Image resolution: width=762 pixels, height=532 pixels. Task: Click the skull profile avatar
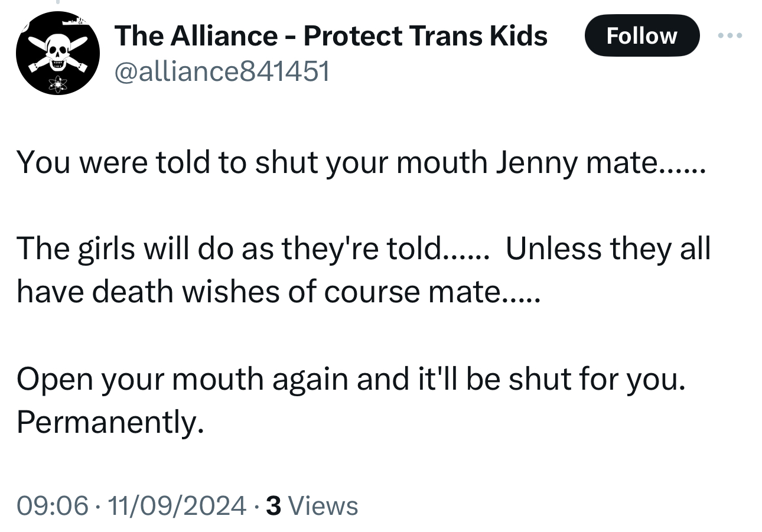57,54
